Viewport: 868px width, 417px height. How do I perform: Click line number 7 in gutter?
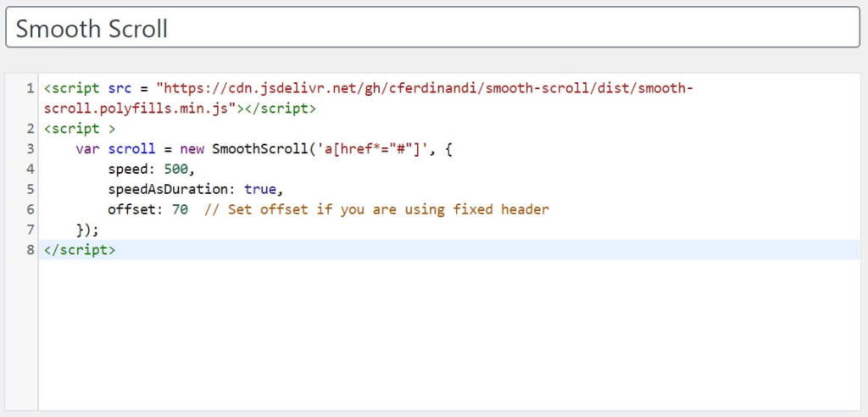[30, 230]
